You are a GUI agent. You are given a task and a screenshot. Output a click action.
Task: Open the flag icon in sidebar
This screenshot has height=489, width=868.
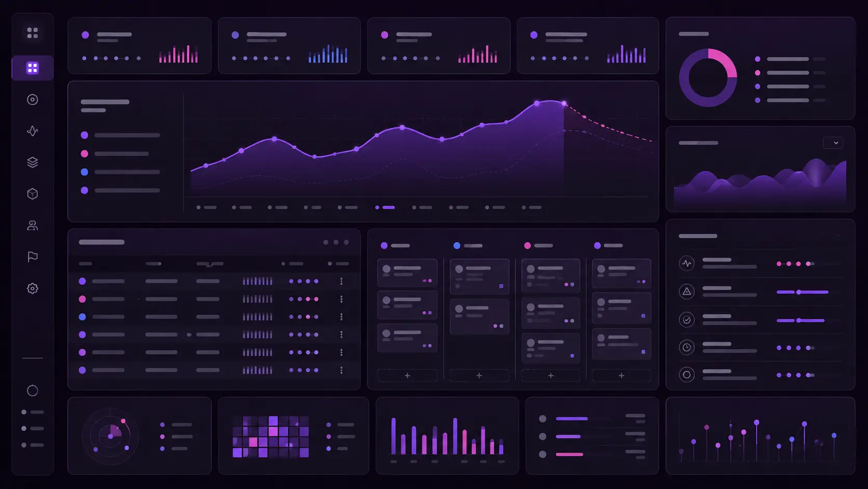pos(32,257)
